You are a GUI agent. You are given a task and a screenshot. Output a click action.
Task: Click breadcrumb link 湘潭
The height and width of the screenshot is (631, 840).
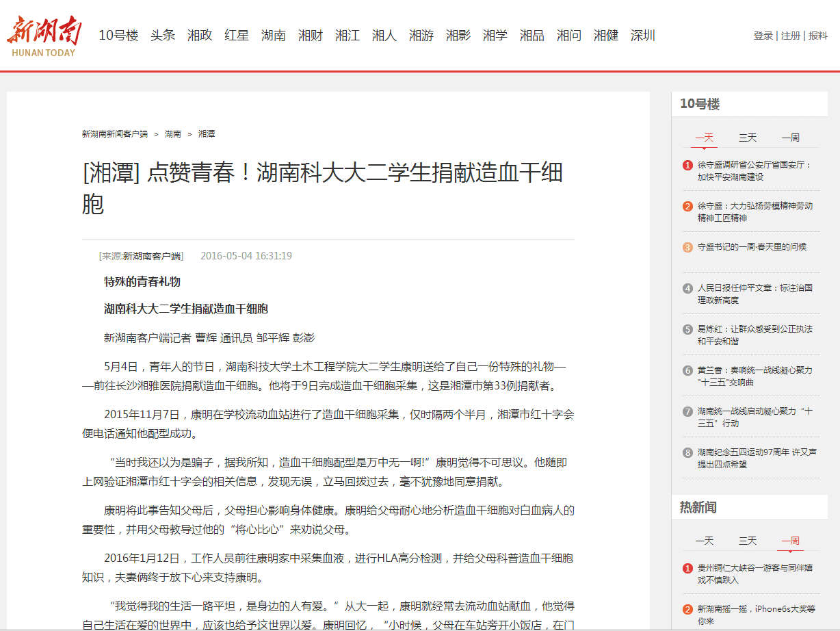207,134
